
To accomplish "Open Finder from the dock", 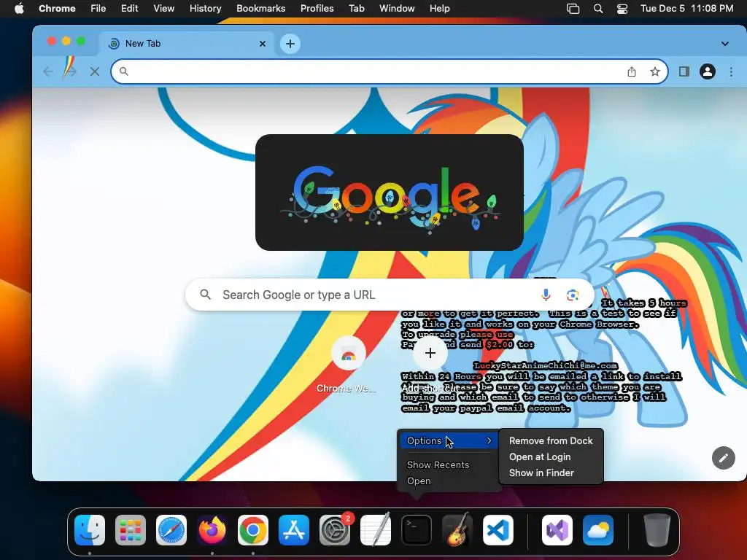I will (x=90, y=530).
